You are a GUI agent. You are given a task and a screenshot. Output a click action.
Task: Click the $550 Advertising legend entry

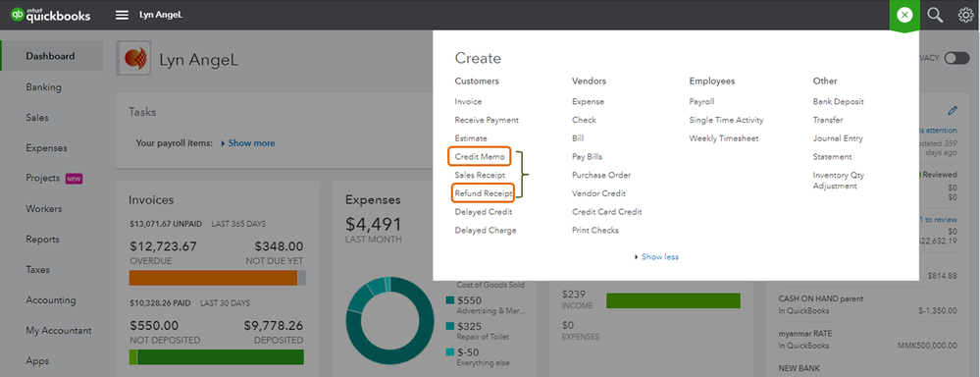coord(487,305)
